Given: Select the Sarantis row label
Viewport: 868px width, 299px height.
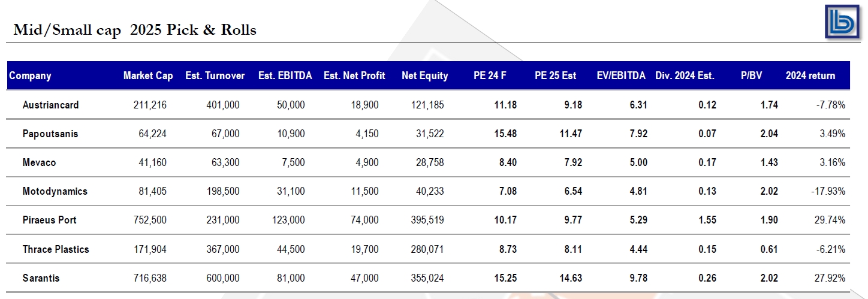Looking at the screenshot, I should click(41, 278).
